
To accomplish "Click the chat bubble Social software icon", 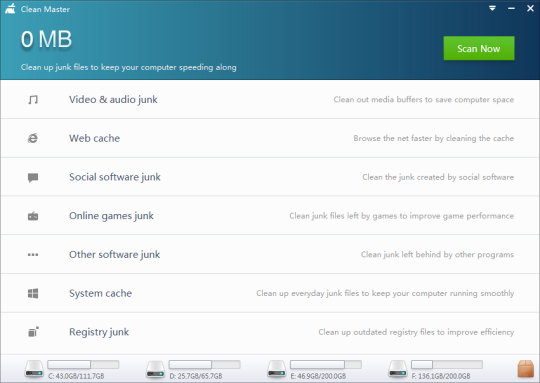I will [x=33, y=177].
